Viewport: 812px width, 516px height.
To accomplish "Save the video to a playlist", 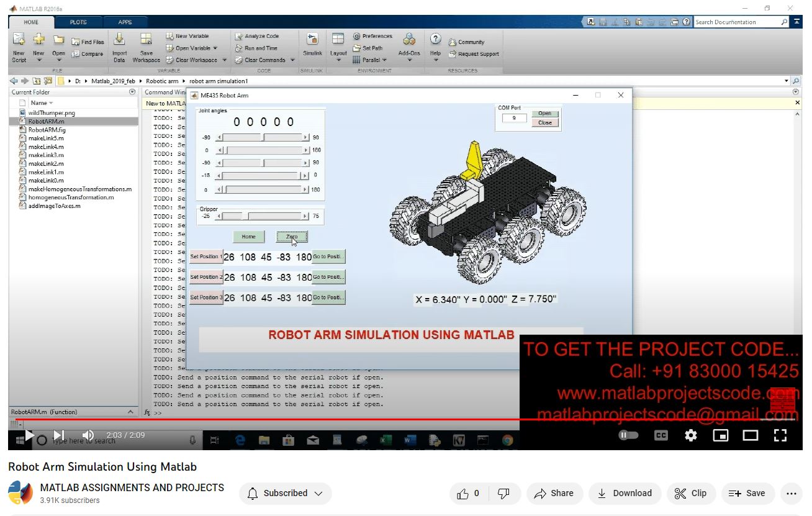I will coord(747,494).
